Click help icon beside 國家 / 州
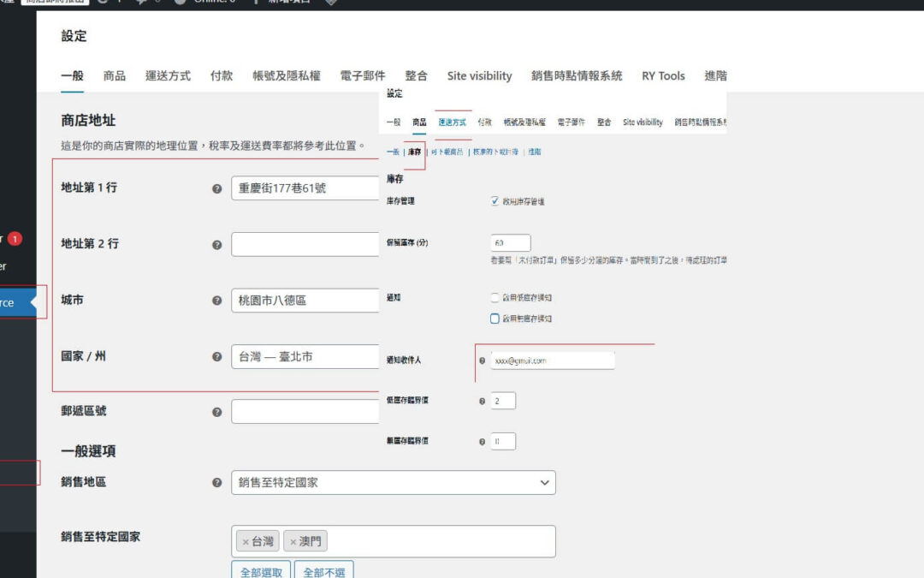Screen dimensions: 924x578 216,357
